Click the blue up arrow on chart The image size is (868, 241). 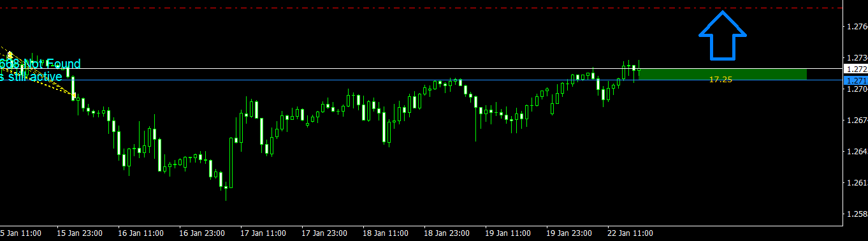[723, 34]
